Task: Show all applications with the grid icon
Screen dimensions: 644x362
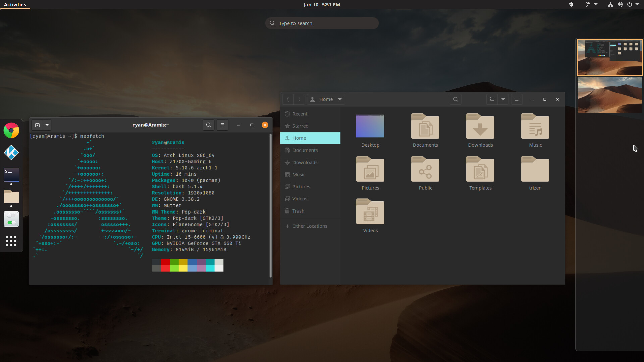Action: (11, 241)
